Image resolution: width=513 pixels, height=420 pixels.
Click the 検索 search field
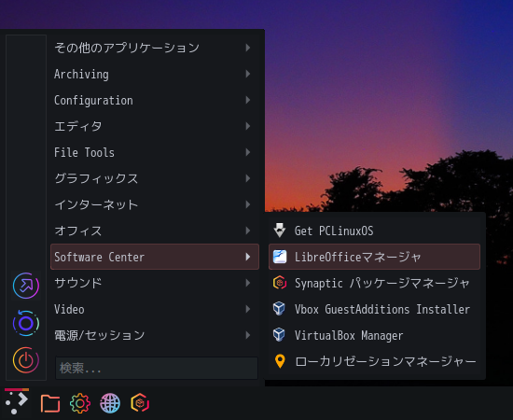[157, 368]
